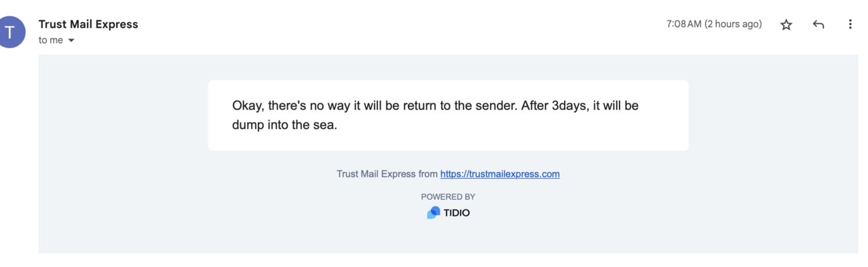Click the 'Okay, there's no way' message line
Image resolution: width=868 pixels, height=267 pixels.
[x=435, y=106]
